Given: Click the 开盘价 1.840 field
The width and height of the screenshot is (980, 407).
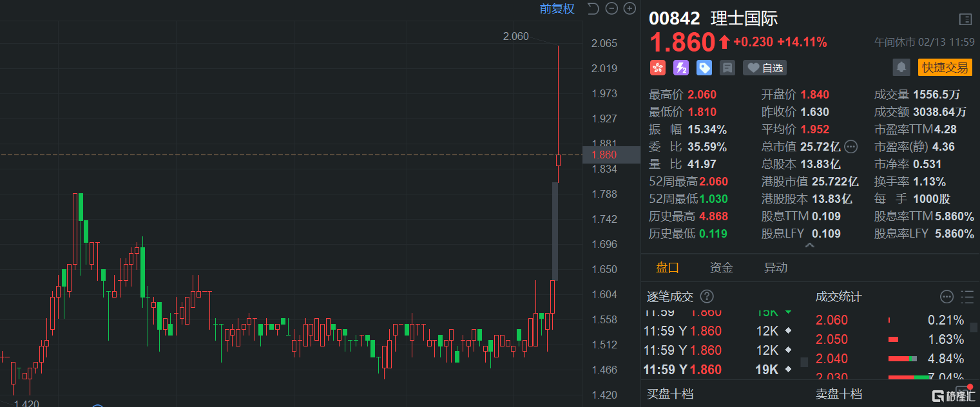Looking at the screenshot, I should (795, 95).
